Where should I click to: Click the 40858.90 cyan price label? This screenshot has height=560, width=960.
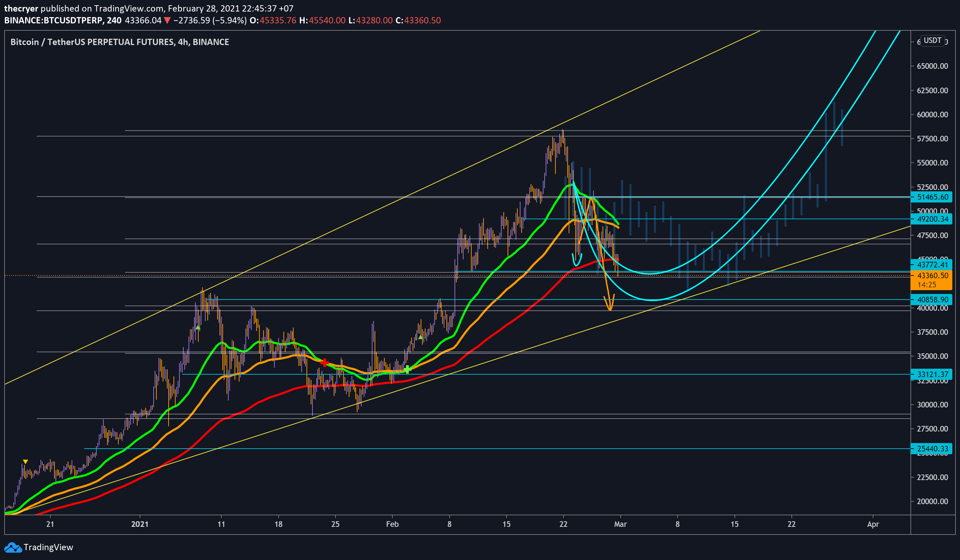[931, 300]
